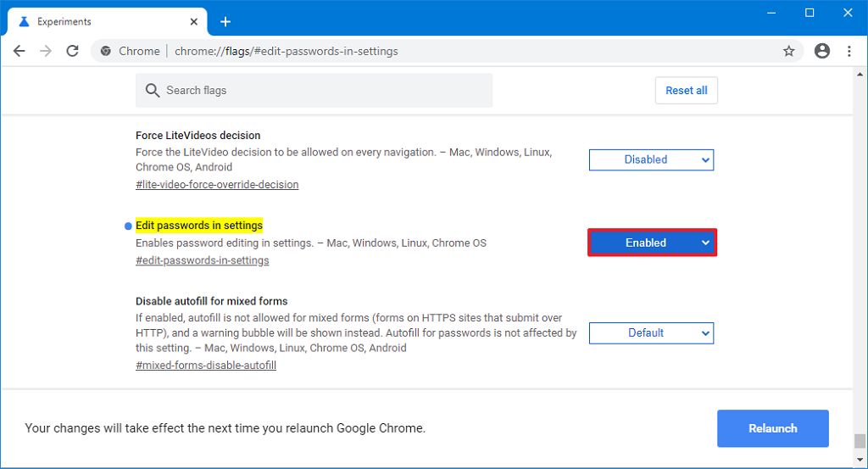This screenshot has height=469, width=868.
Task: Open the user profile avatar icon
Action: (x=821, y=51)
